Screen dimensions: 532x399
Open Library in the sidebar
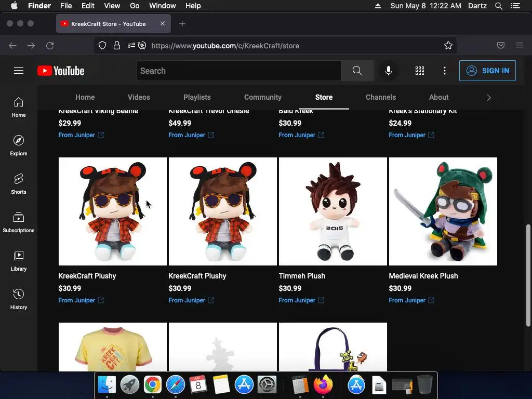19,261
